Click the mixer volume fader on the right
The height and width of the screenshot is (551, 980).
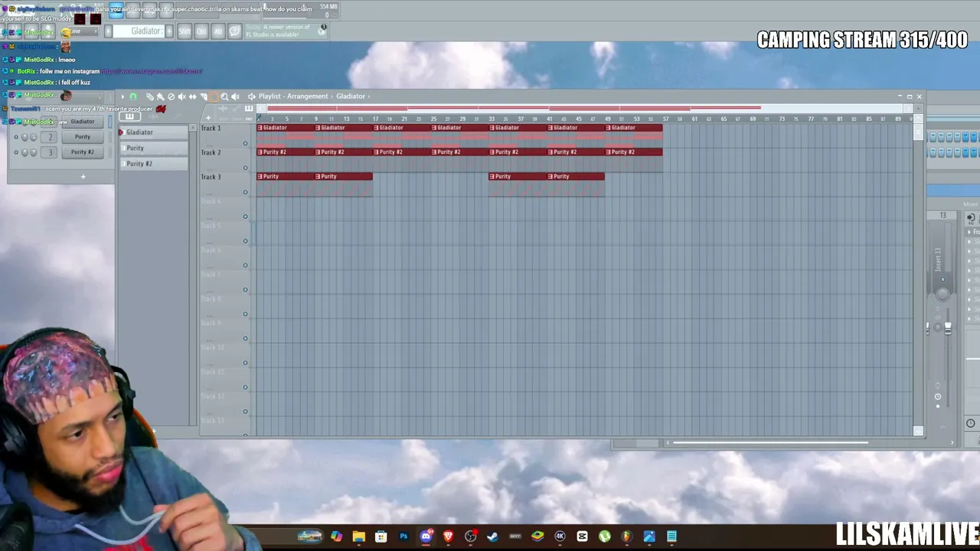[948, 328]
